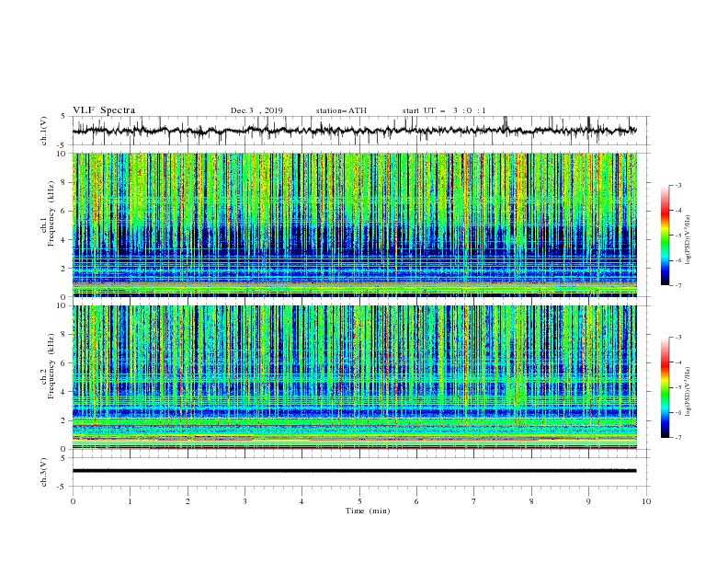Screen dimensions: 728x563
Task: Click time-axis tick label "7" below ch.3
Action: pyautogui.click(x=474, y=501)
